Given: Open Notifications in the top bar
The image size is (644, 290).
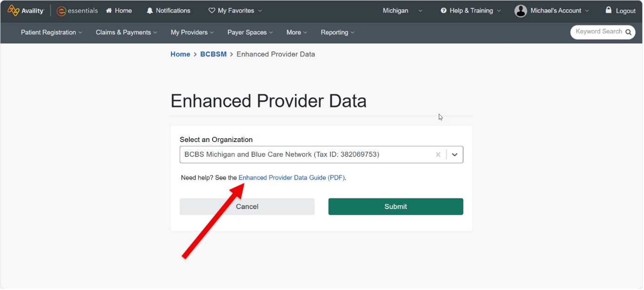Looking at the screenshot, I should 168,11.
